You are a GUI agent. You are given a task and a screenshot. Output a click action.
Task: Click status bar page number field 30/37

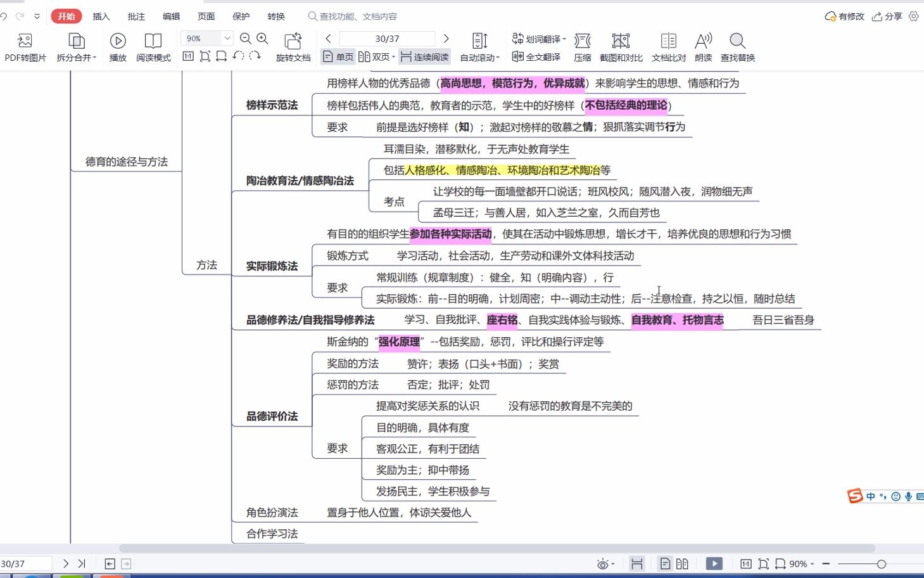(x=25, y=563)
